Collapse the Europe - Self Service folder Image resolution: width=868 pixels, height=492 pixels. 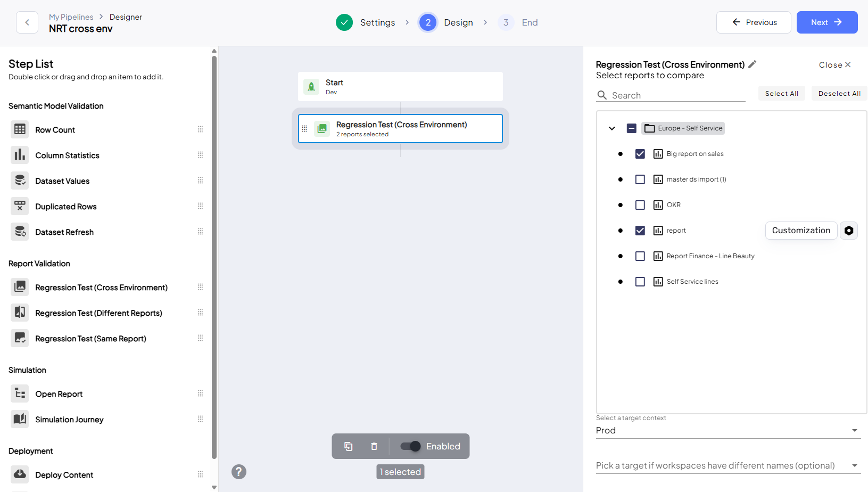click(612, 128)
